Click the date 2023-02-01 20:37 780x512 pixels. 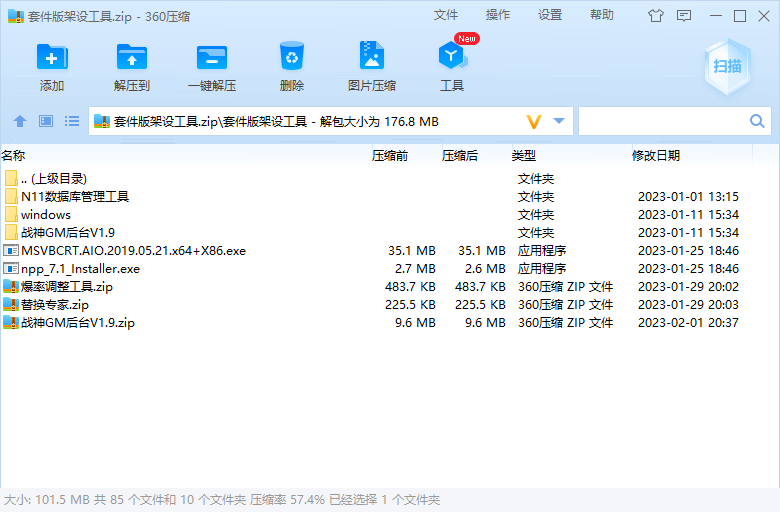click(x=688, y=322)
